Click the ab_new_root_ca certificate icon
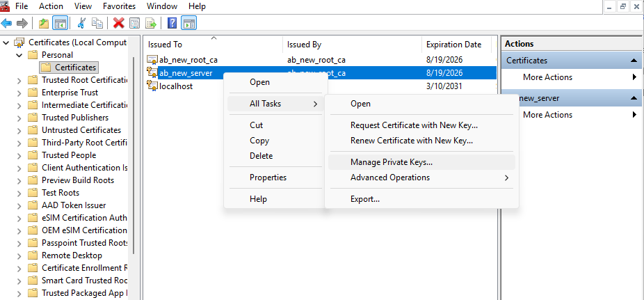 pyautogui.click(x=152, y=60)
